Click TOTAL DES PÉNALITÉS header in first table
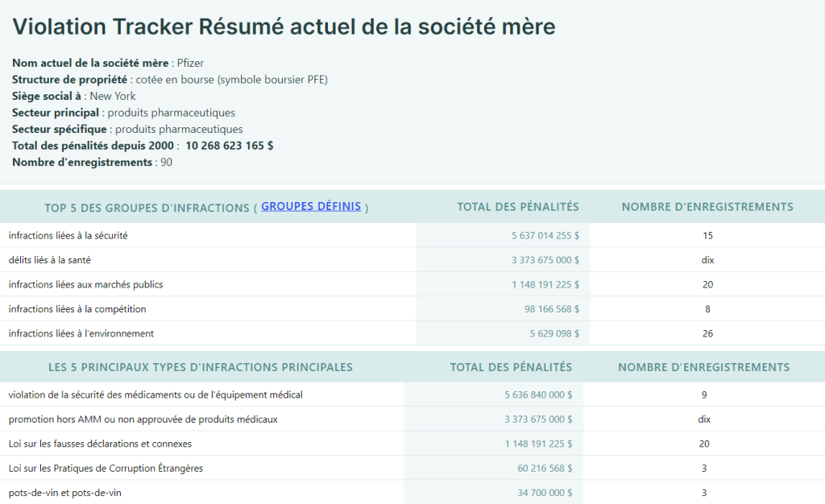Viewport: 825px width, 504px height. (x=517, y=207)
